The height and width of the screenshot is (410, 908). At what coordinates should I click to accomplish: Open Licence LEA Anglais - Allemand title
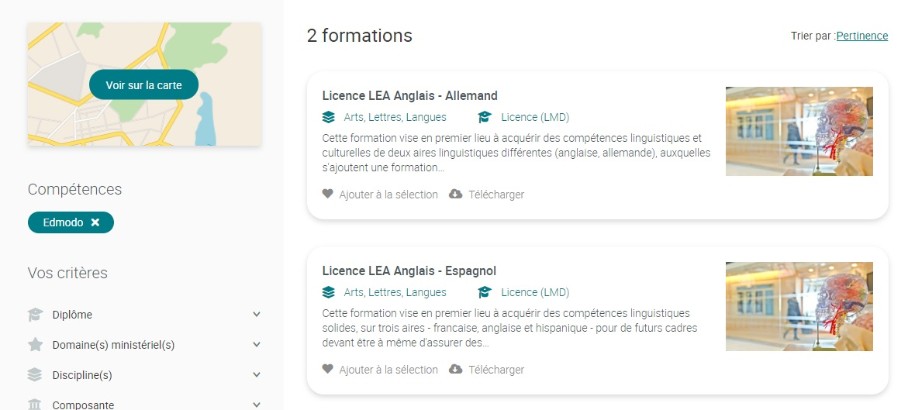tap(409, 96)
